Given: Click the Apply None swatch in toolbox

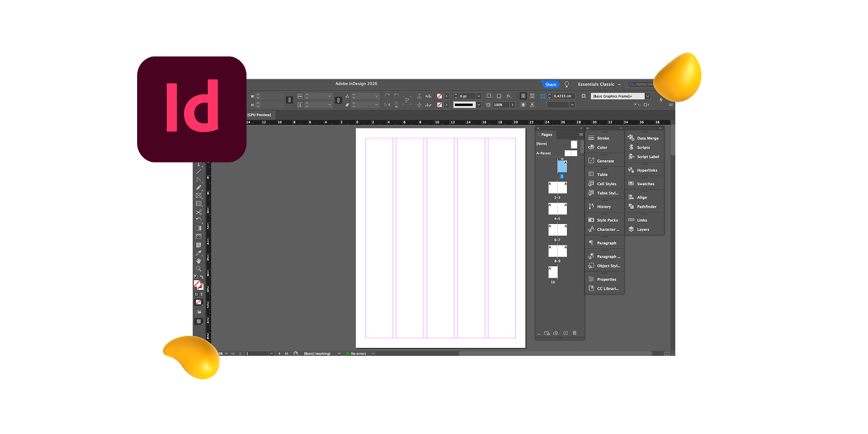Looking at the screenshot, I should point(198,302).
